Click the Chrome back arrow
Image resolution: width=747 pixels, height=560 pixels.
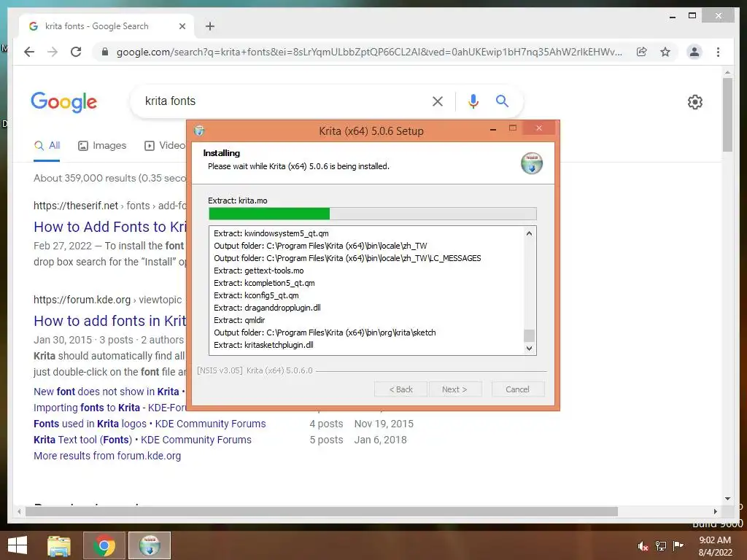(x=29, y=52)
